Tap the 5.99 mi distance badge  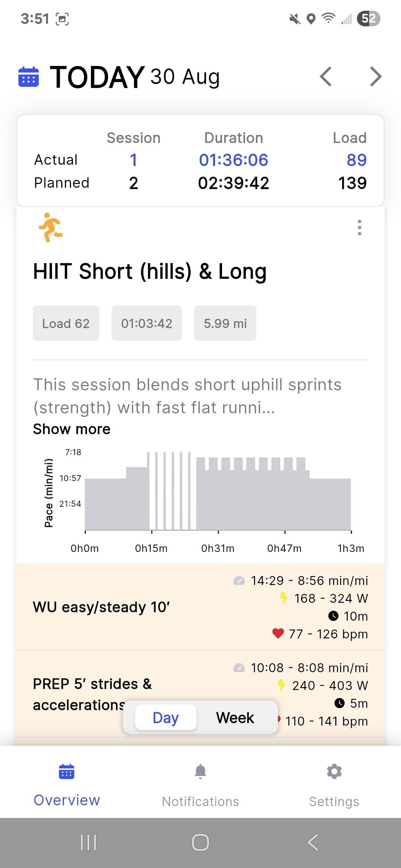pyautogui.click(x=225, y=323)
